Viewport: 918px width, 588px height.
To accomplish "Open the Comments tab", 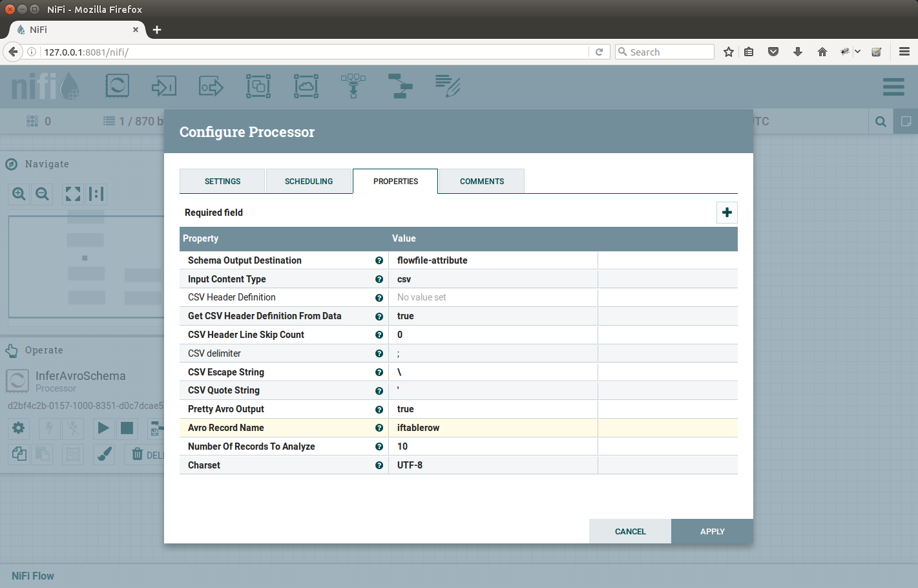I will click(x=481, y=182).
